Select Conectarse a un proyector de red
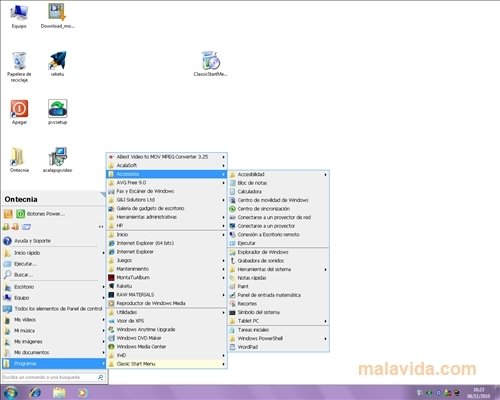This screenshot has height=400, width=500. coord(279,217)
